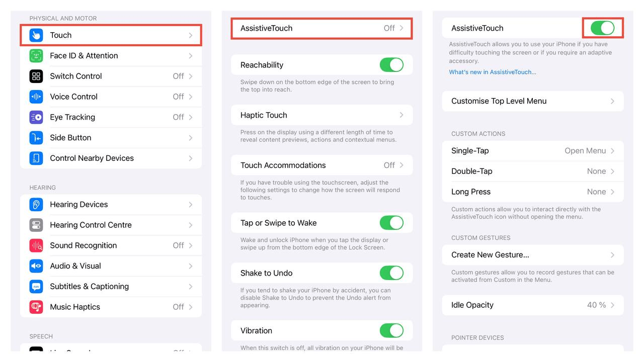Expand Single-Tap Open Menu options
The height and width of the screenshot is (362, 644).
pos(533,151)
